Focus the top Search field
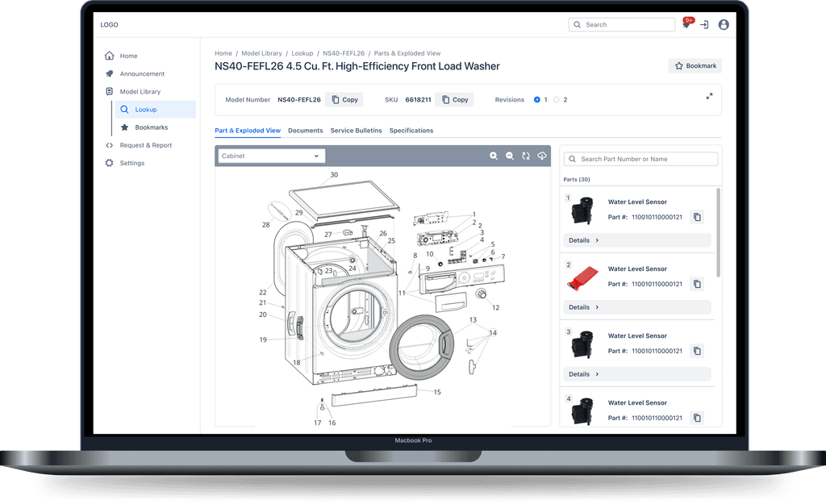The height and width of the screenshot is (504, 826). [x=622, y=25]
